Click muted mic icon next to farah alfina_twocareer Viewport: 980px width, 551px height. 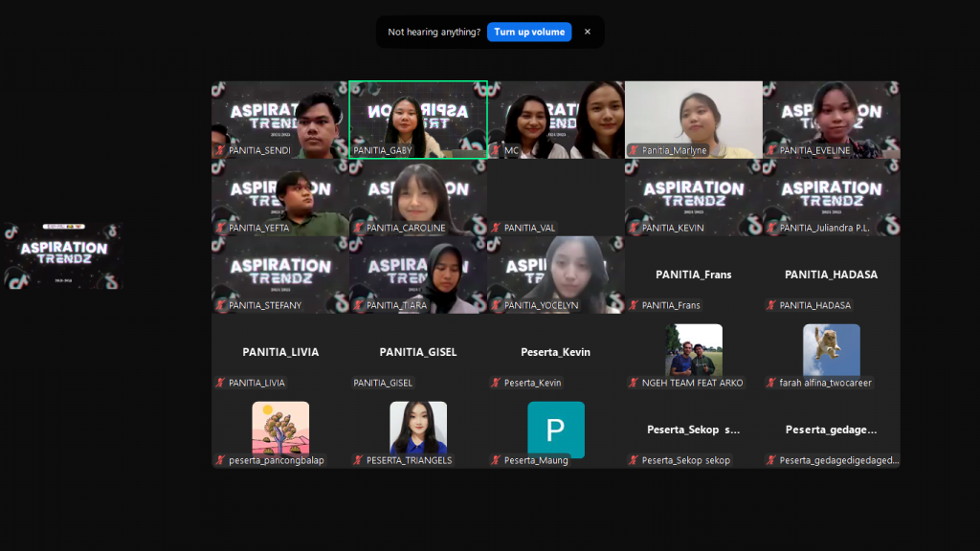[x=771, y=383]
